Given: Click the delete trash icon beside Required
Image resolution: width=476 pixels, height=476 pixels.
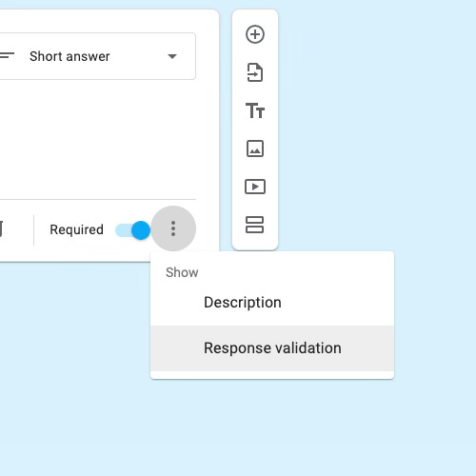Looking at the screenshot, I should (1, 229).
